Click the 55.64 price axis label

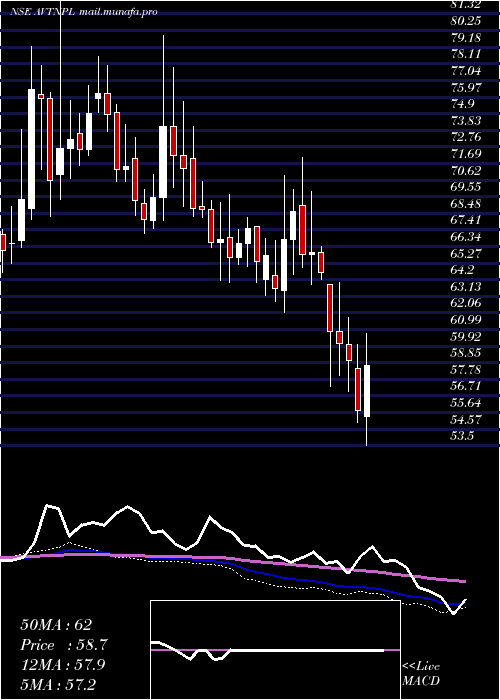(x=466, y=403)
